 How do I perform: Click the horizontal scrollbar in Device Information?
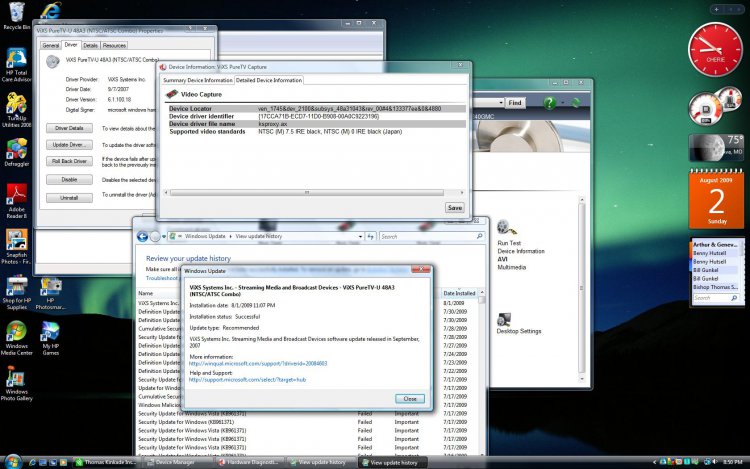(310, 191)
